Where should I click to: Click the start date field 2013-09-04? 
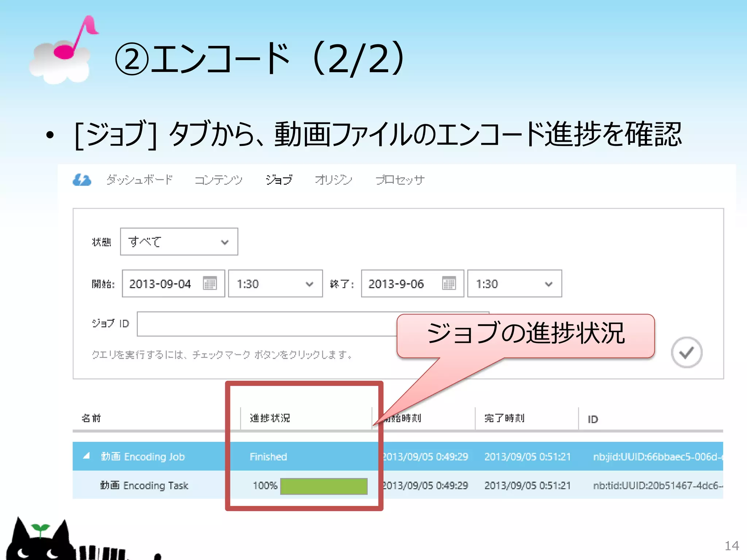pyautogui.click(x=173, y=284)
